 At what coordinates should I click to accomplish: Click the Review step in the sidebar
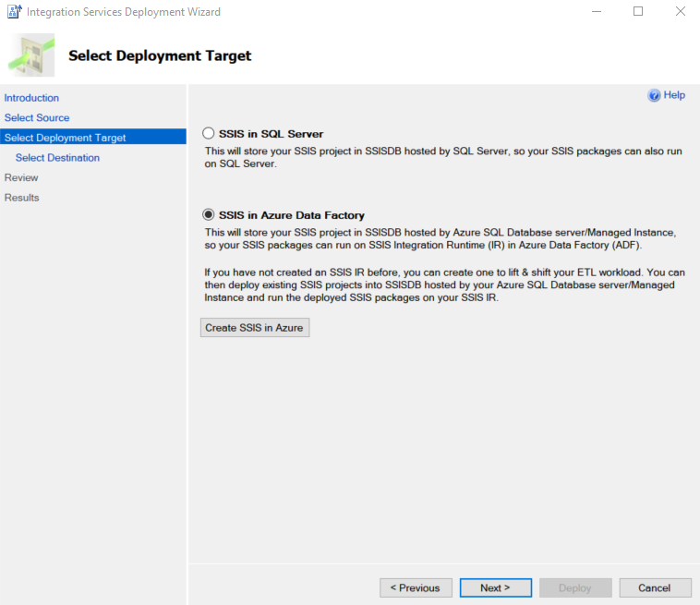pos(21,177)
